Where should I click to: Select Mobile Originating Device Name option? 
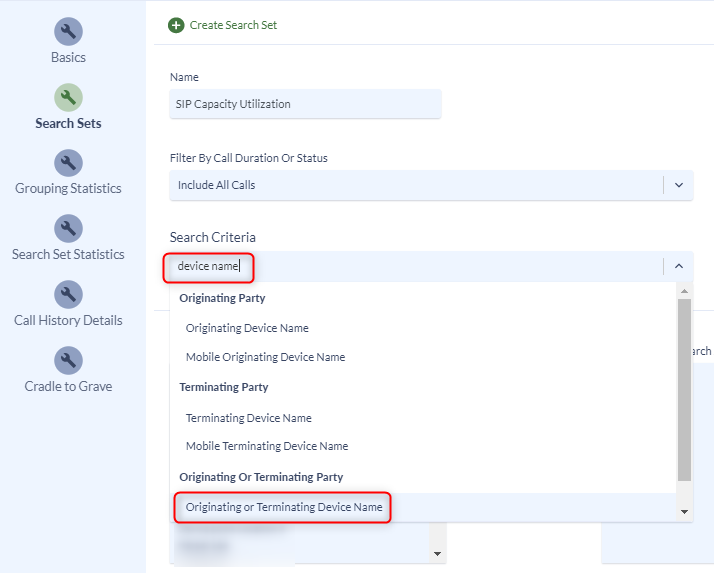point(265,357)
